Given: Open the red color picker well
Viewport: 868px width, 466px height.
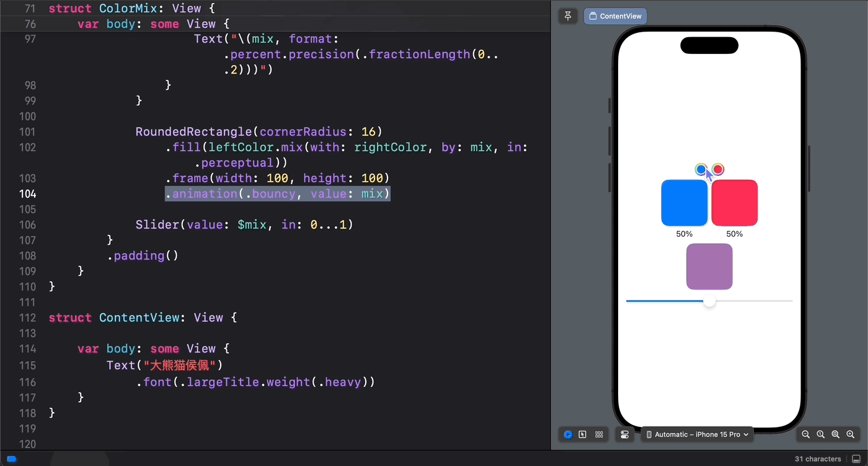Looking at the screenshot, I should (718, 169).
